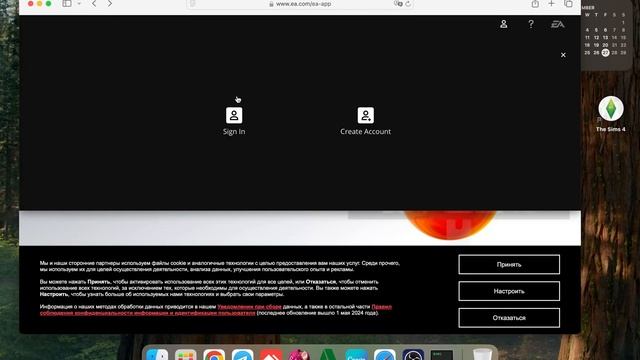The width and height of the screenshot is (640, 360).
Task: Click the EA logo in the header
Action: coord(558,24)
